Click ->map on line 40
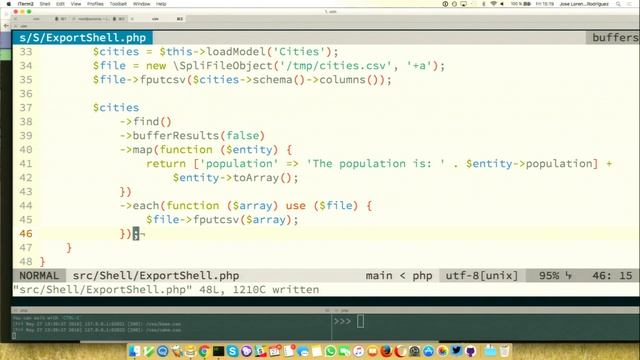 pyautogui.click(x=136, y=150)
